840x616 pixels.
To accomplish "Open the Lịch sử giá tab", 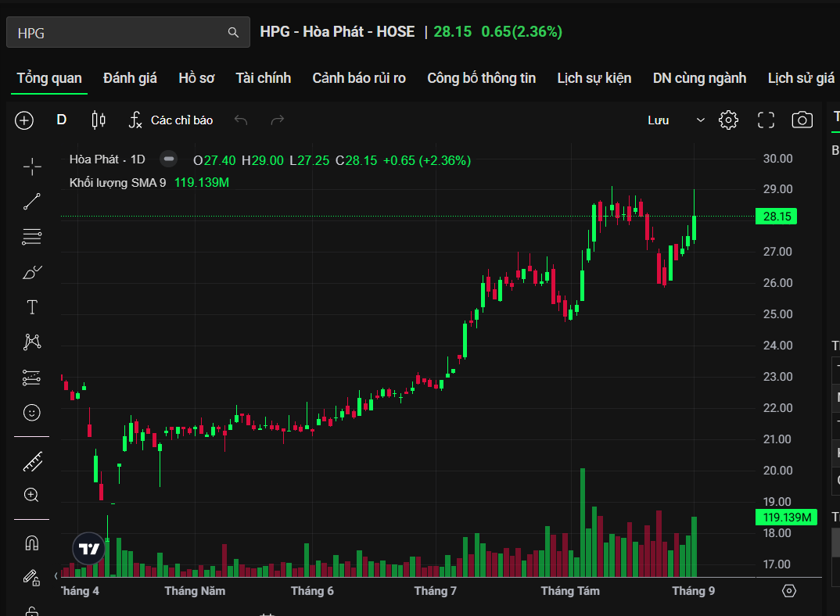I will 801,78.
